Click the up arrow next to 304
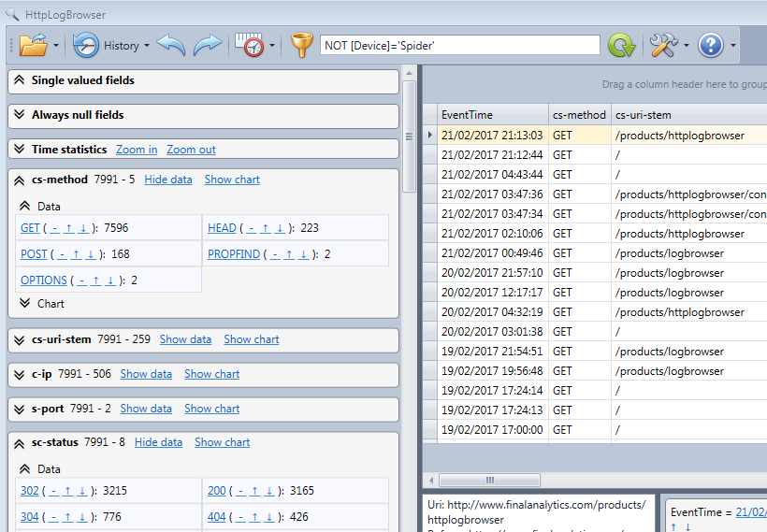This screenshot has height=532, width=767. click(67, 517)
